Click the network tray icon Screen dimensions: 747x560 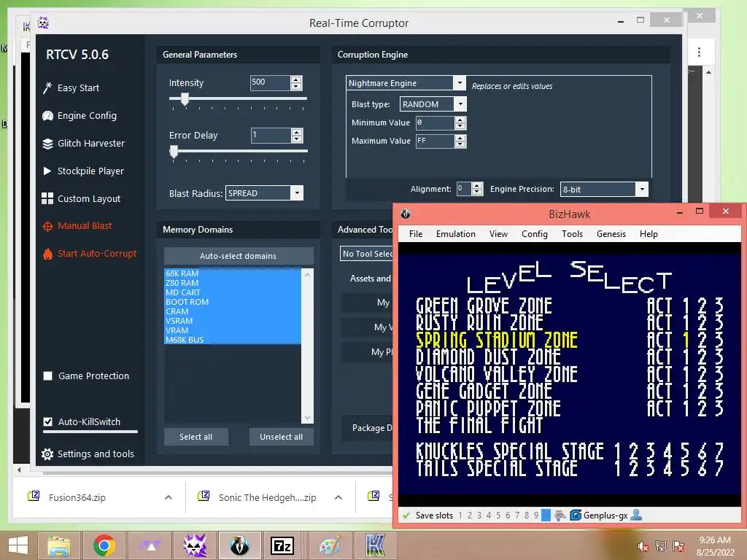pos(660,546)
